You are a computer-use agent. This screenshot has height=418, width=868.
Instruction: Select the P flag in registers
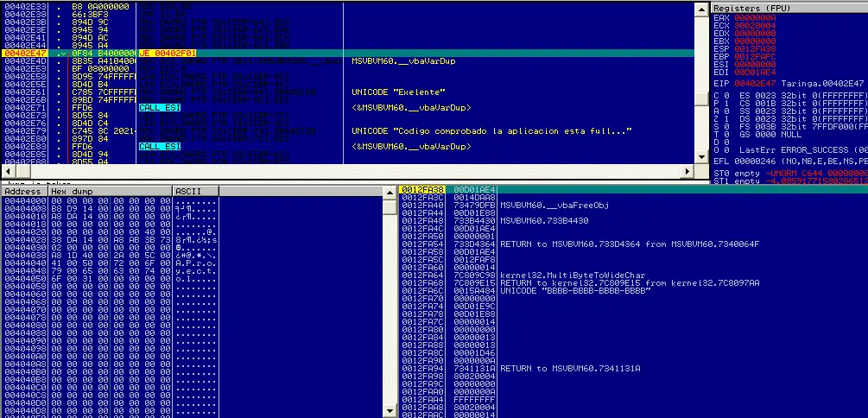click(x=721, y=103)
